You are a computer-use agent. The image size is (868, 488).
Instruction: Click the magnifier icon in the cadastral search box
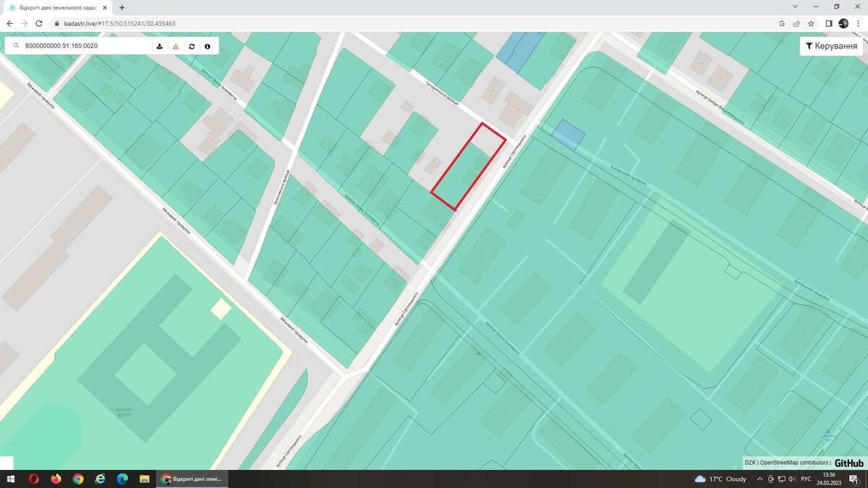(15, 46)
